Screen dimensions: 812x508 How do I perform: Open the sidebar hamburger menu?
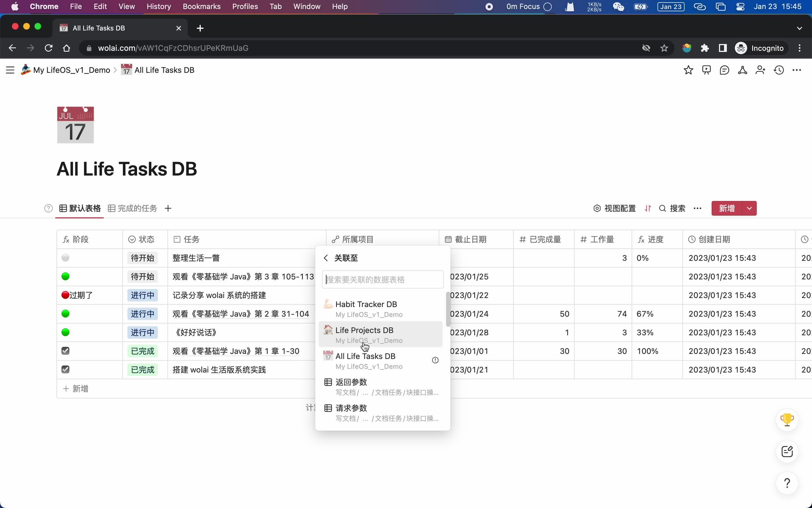10,70
